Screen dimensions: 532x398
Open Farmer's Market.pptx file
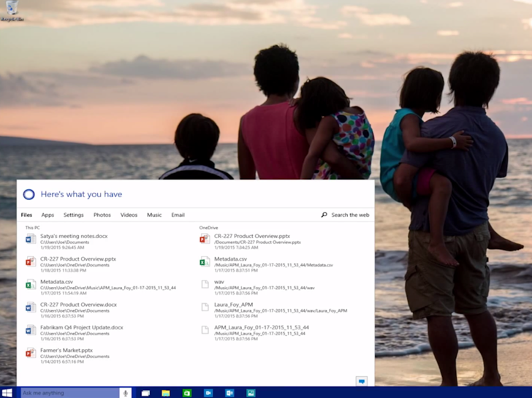pos(66,351)
